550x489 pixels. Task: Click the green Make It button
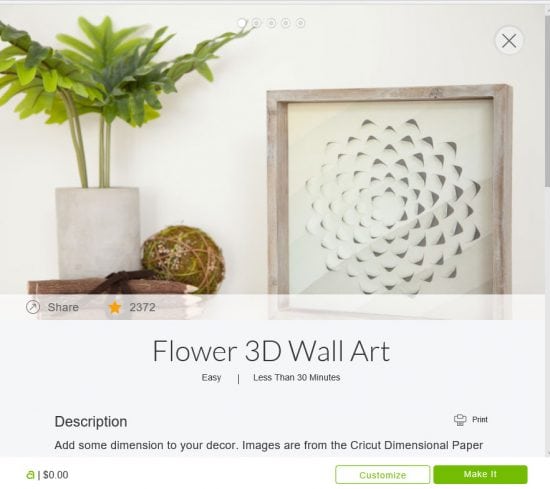coord(480,474)
